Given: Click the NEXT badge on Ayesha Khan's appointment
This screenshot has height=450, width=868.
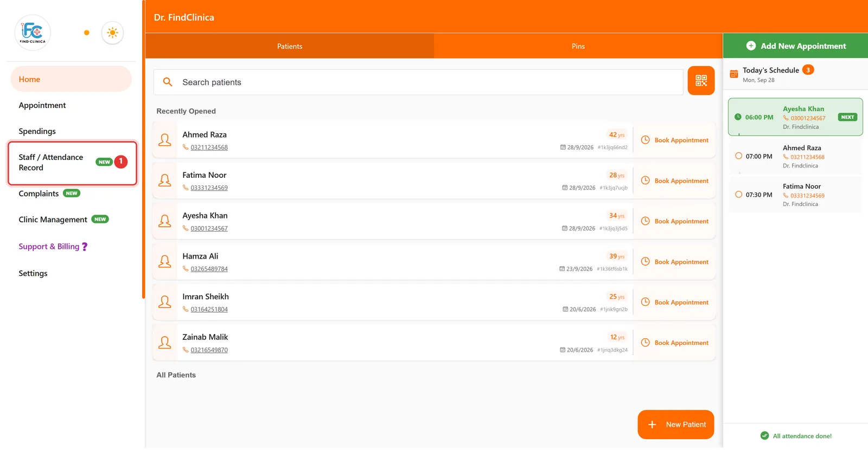Looking at the screenshot, I should pyautogui.click(x=847, y=117).
